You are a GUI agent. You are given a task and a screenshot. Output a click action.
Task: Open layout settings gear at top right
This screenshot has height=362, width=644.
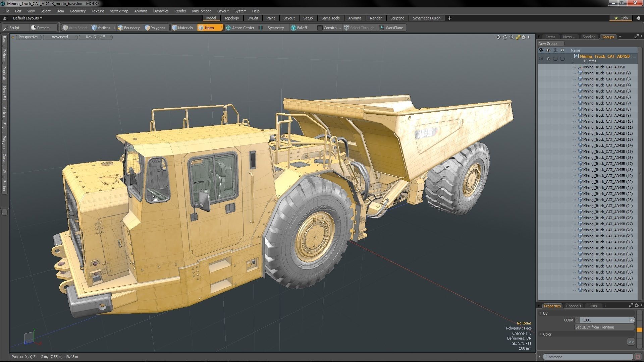point(638,18)
